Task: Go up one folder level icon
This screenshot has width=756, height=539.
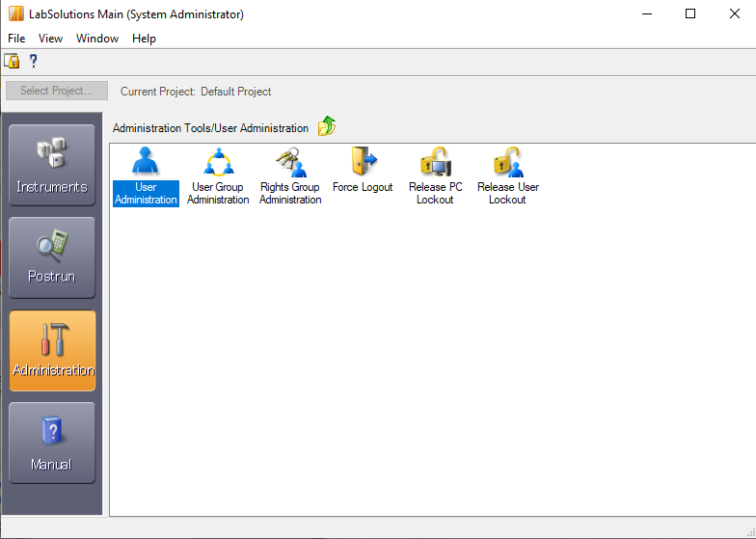Action: point(327,126)
